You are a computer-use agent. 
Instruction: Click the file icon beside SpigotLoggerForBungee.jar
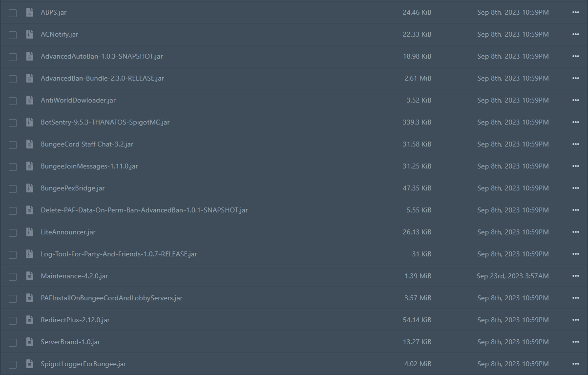tap(29, 364)
